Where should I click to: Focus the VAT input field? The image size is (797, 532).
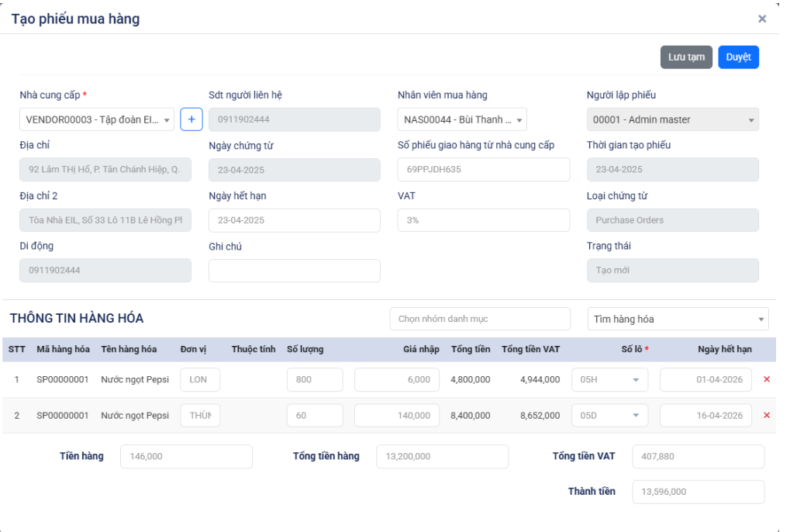pyautogui.click(x=483, y=220)
